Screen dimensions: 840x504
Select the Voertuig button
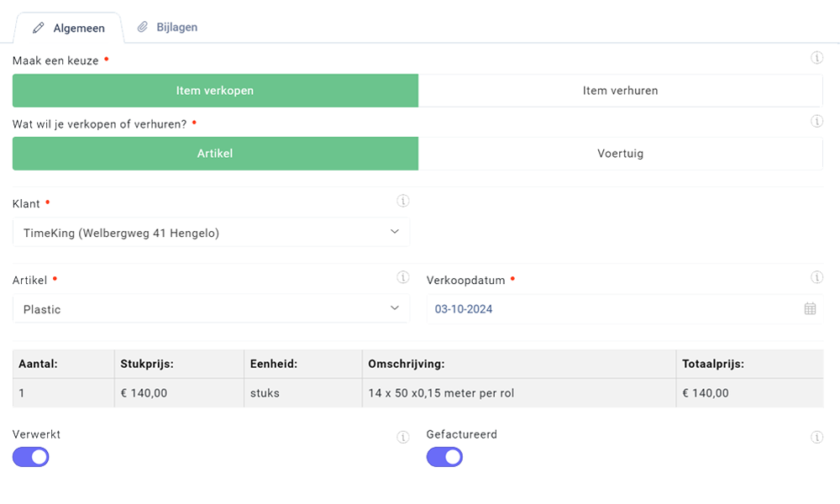point(620,154)
